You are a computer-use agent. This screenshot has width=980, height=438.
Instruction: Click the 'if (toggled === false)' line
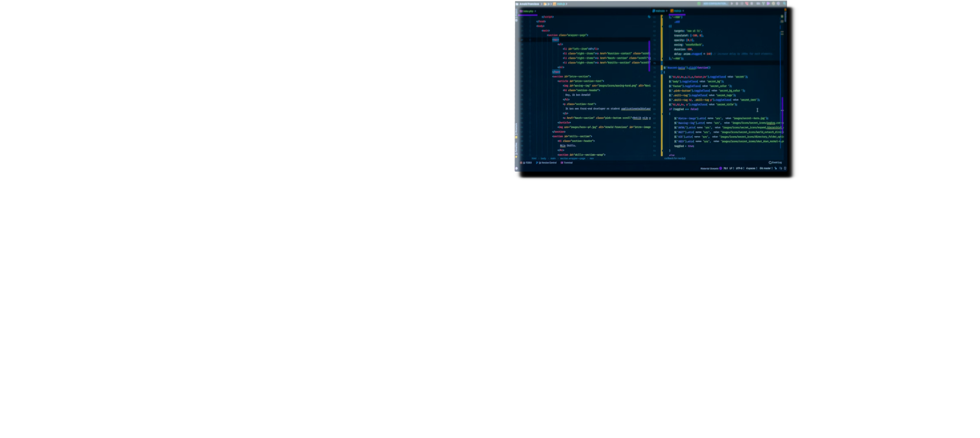tap(684, 109)
